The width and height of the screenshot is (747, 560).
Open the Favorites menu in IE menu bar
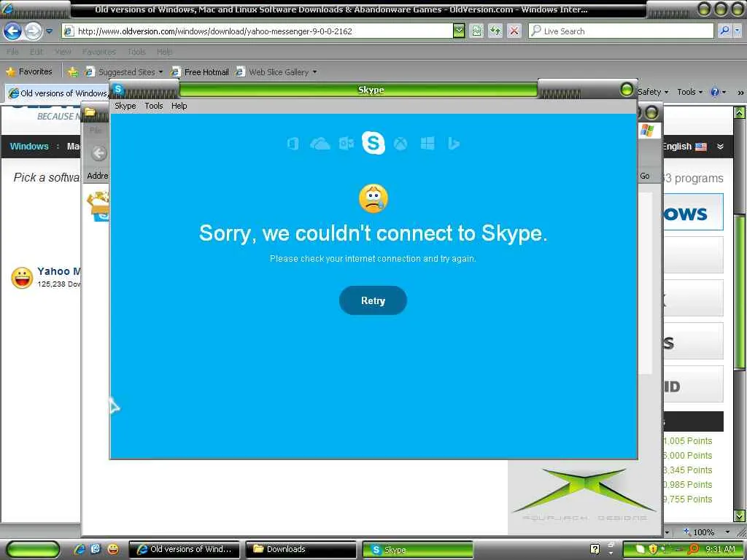[98, 52]
